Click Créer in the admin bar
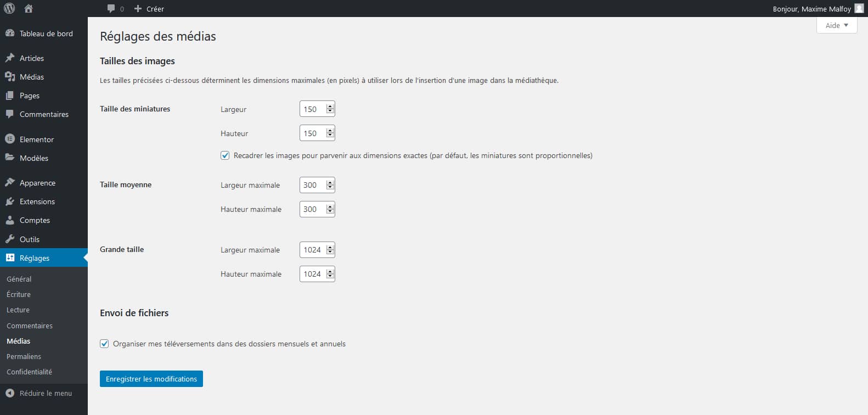This screenshot has height=415, width=868. point(155,9)
